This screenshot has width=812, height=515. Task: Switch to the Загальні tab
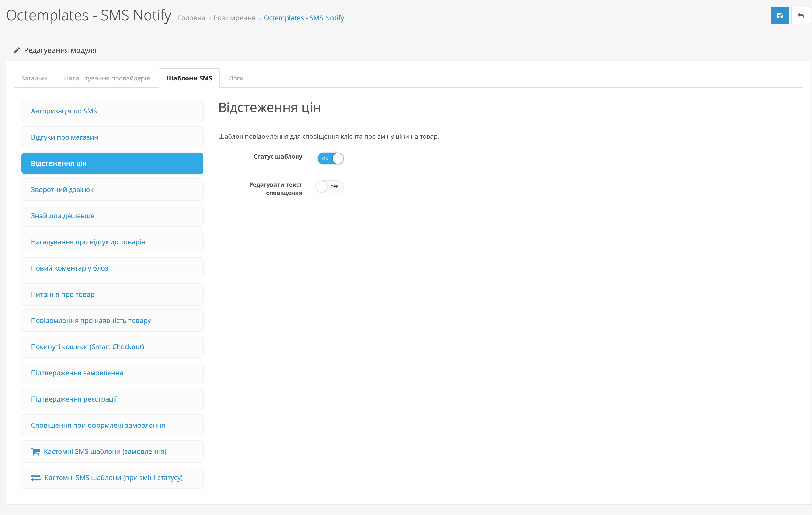[x=34, y=78]
